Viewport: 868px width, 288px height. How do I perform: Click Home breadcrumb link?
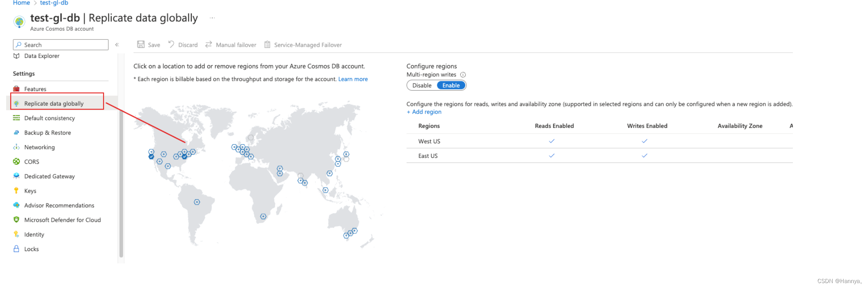21,3
